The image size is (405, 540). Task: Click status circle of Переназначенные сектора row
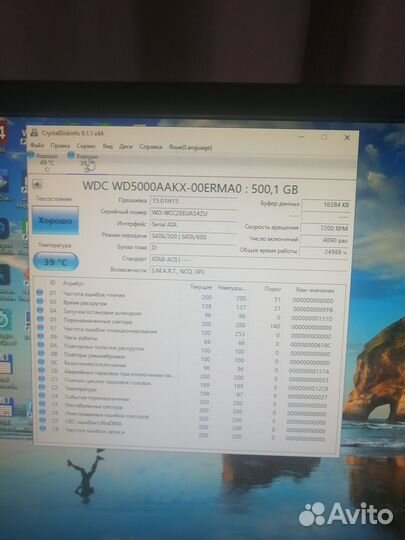point(41,319)
